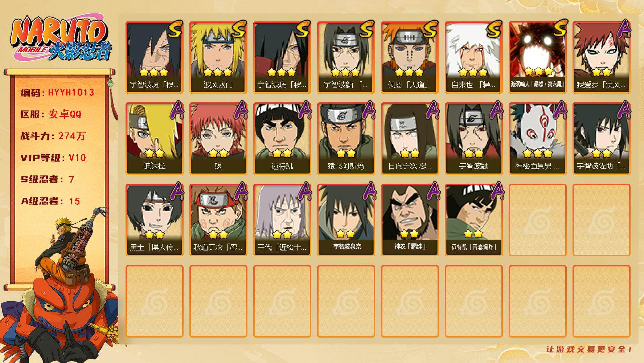The image size is (644, 363).
Task: Open the 蝎 red-haired ninja card
Action: click(218, 139)
